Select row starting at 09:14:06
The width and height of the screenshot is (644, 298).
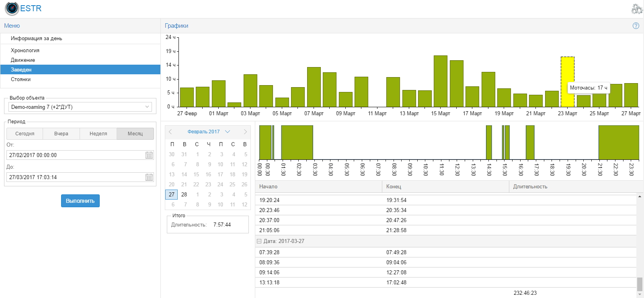point(446,272)
